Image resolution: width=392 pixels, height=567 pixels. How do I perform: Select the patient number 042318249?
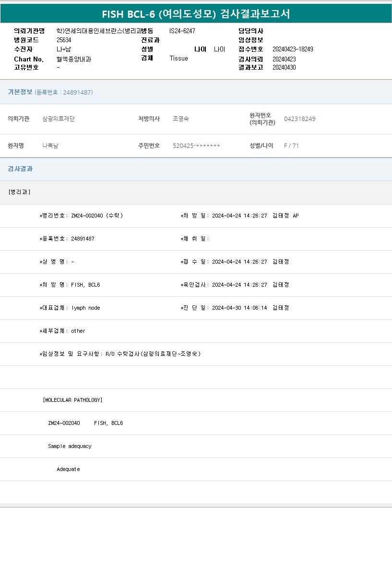tap(299, 119)
